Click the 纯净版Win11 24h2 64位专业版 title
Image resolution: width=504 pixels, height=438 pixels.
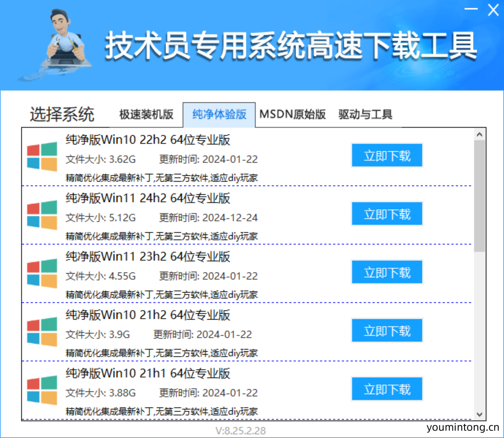click(x=148, y=199)
